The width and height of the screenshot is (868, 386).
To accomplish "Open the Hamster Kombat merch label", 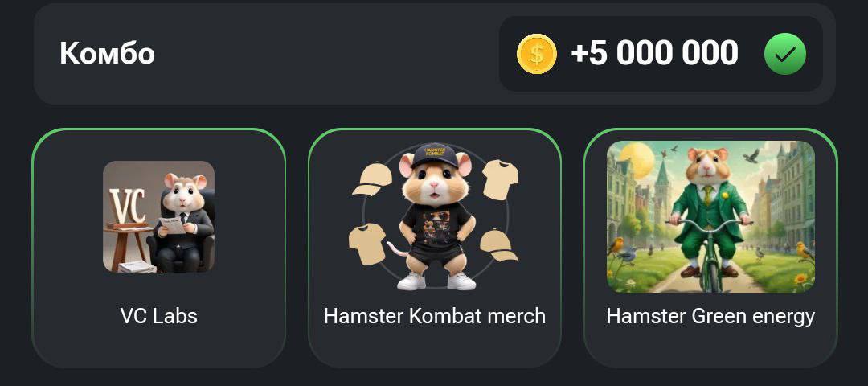I will (x=435, y=316).
